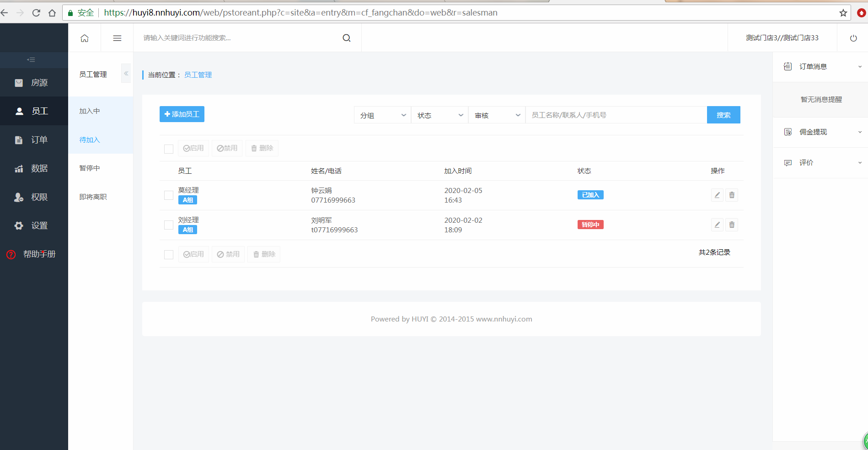Delete the 刘经理 employee row
Viewport: 868px width, 450px height.
[732, 225]
